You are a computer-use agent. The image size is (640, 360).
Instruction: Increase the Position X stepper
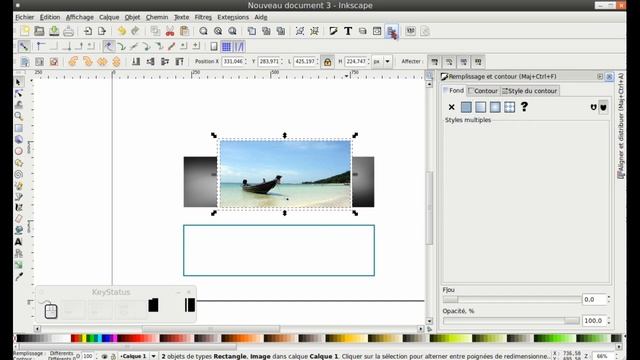click(x=246, y=60)
